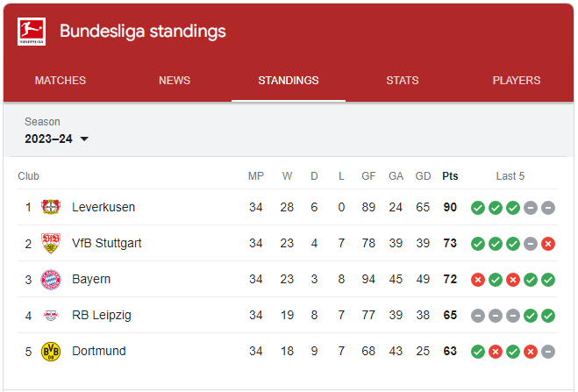Viewport: 578px width, 392px height.
Task: Click the Leverkusen club crest
Action: pos(51,207)
